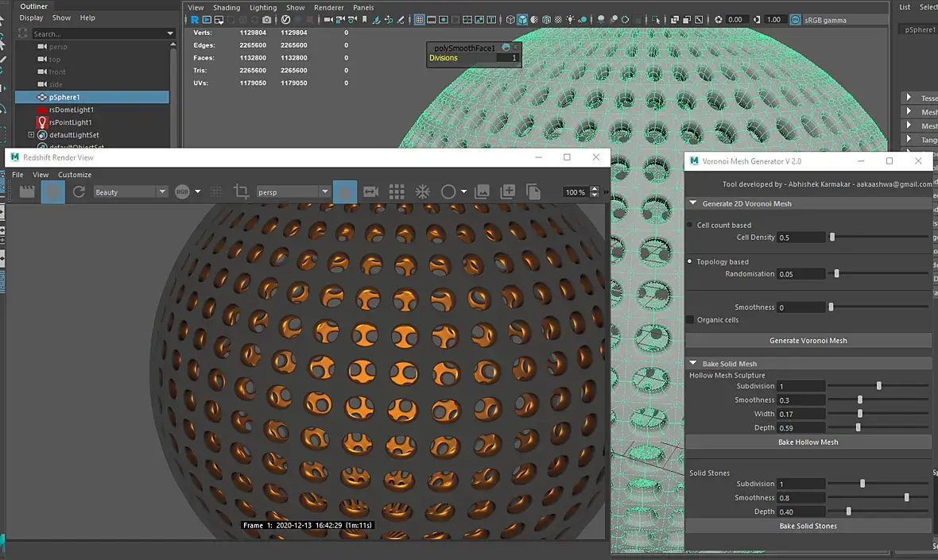Click the Generate Voronoi Mesh button

pyautogui.click(x=808, y=341)
